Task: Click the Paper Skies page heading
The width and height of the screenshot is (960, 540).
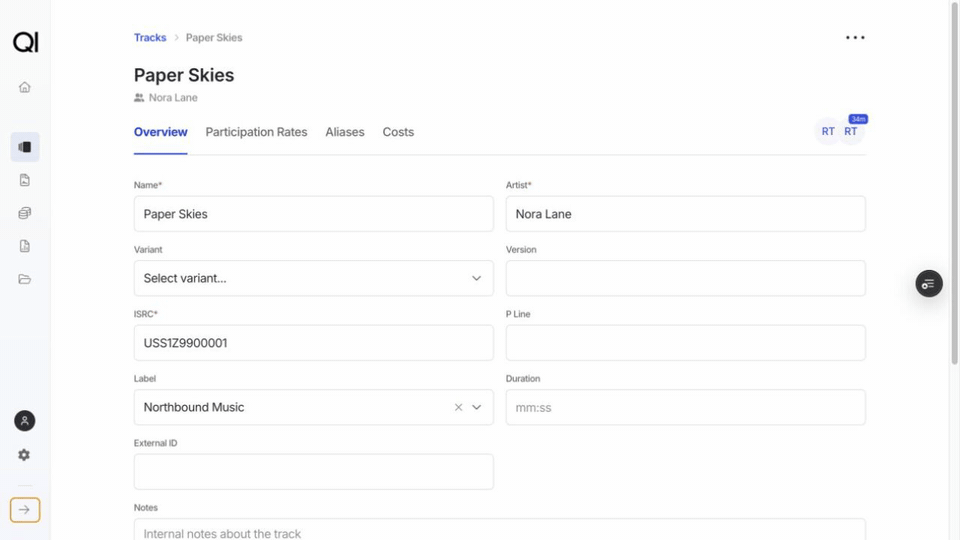Action: coord(184,75)
